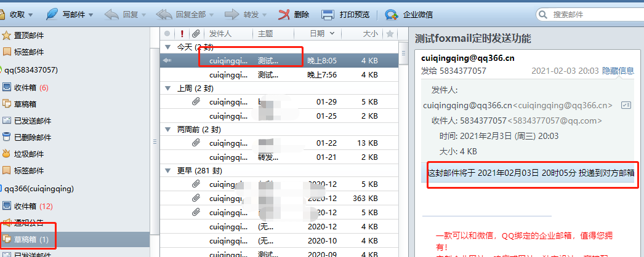Open 收件箱 (6) under the qq account
The height and width of the screenshot is (257, 644).
click(31, 87)
